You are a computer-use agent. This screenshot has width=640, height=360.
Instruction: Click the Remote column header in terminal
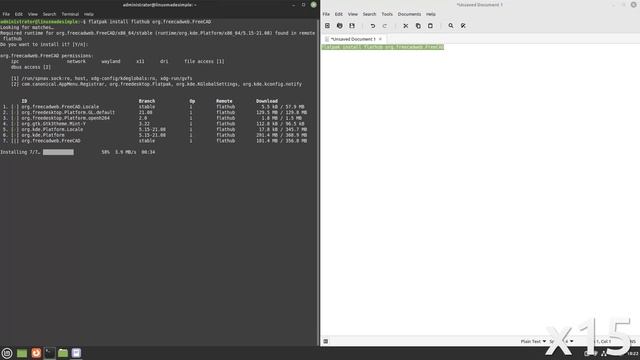(x=224, y=101)
